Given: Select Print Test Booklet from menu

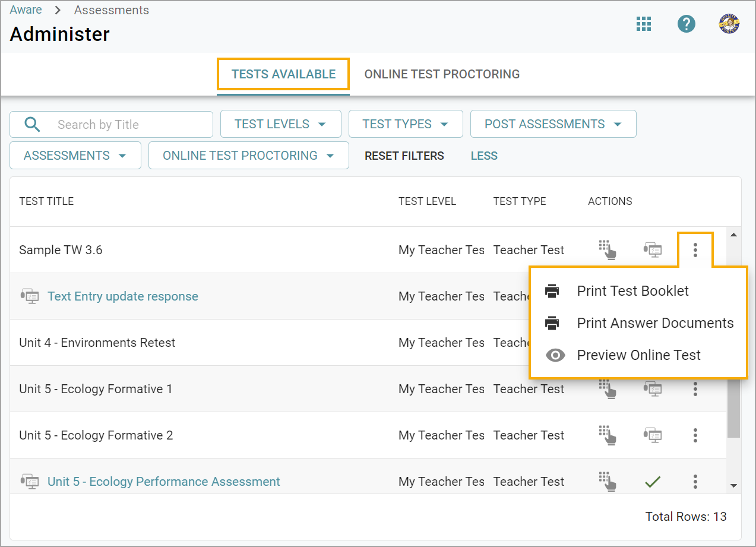Looking at the screenshot, I should (x=632, y=291).
